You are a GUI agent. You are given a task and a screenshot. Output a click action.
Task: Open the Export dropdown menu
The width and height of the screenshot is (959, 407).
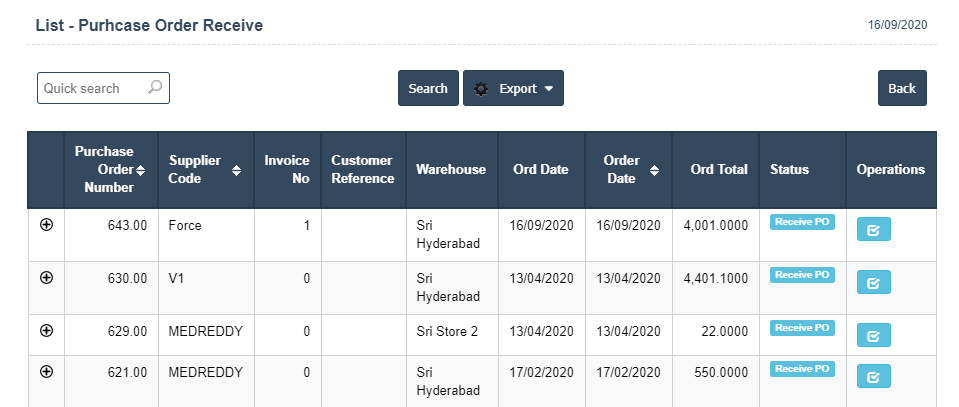513,88
